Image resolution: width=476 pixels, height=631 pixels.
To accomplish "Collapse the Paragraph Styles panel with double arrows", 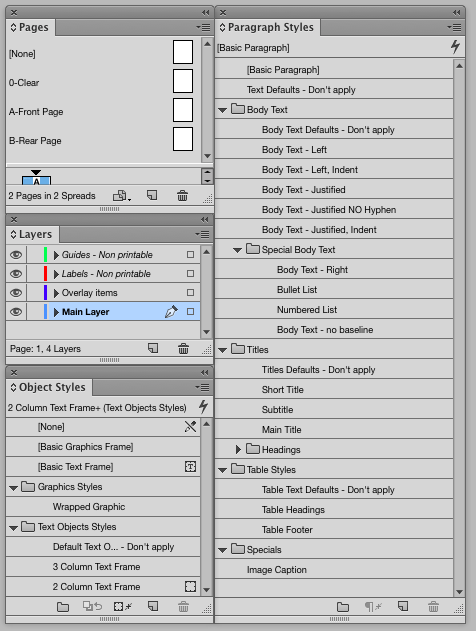I will [456, 13].
